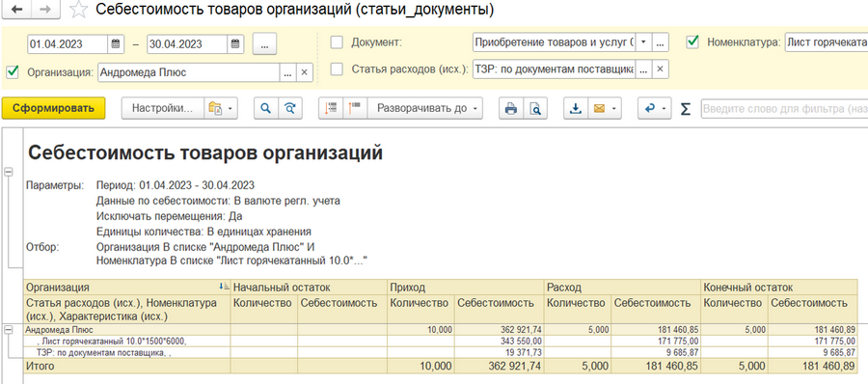This screenshot has height=384, width=868.
Task: Open calendar for start date 01.04.2023
Action: pyautogui.click(x=115, y=44)
